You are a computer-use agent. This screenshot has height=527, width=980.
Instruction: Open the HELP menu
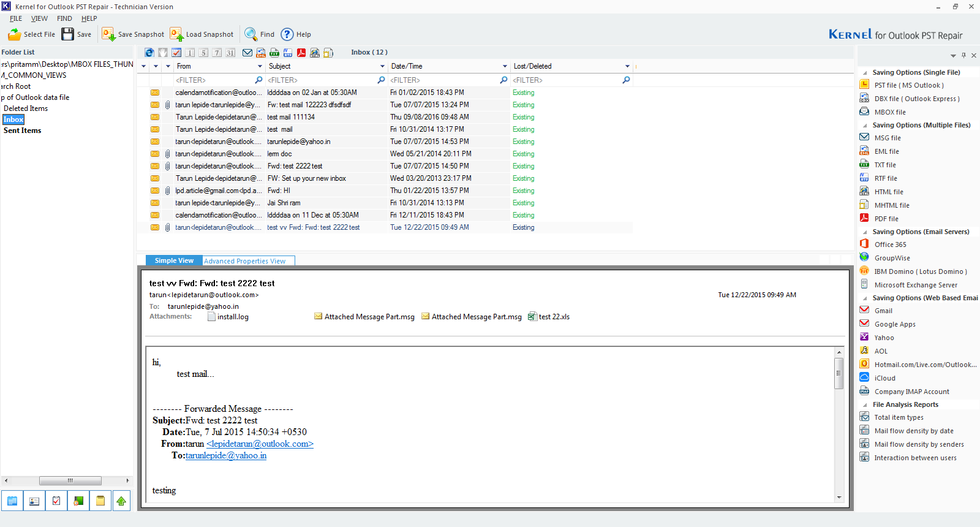[x=89, y=18]
